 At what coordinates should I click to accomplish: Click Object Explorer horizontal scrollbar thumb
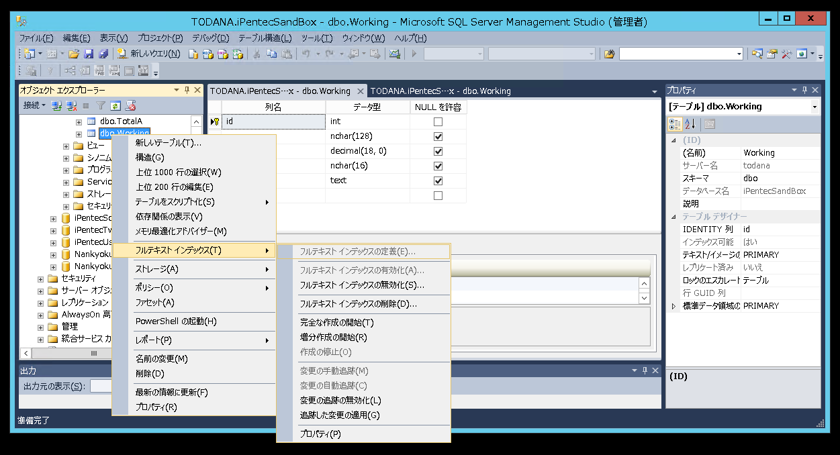coord(94,353)
